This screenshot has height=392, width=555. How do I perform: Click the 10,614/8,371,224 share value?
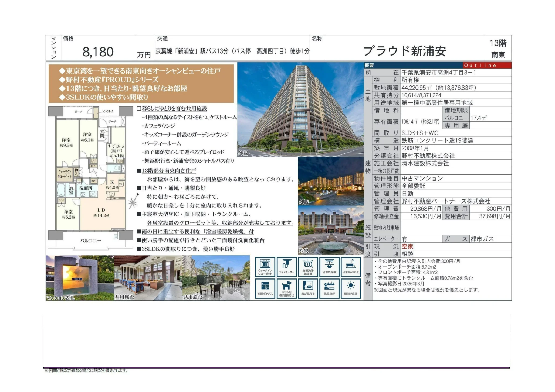coord(421,95)
